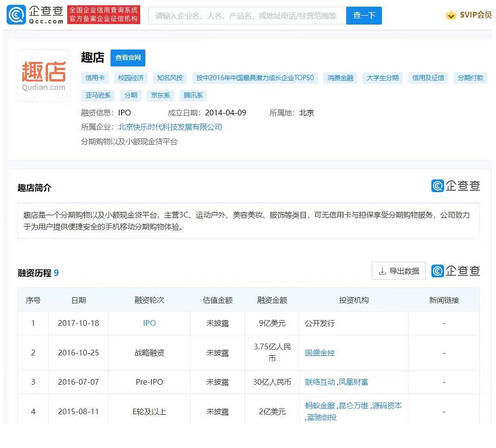496x448 pixels.
Task: Select the 消费金融 tag
Action: [x=340, y=78]
